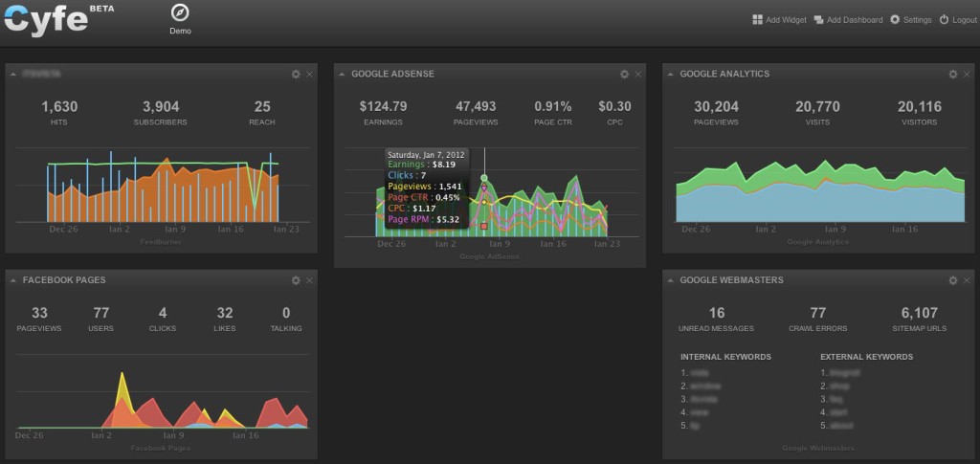The image size is (980, 464).
Task: Click the 32 likes value
Action: [x=225, y=313]
